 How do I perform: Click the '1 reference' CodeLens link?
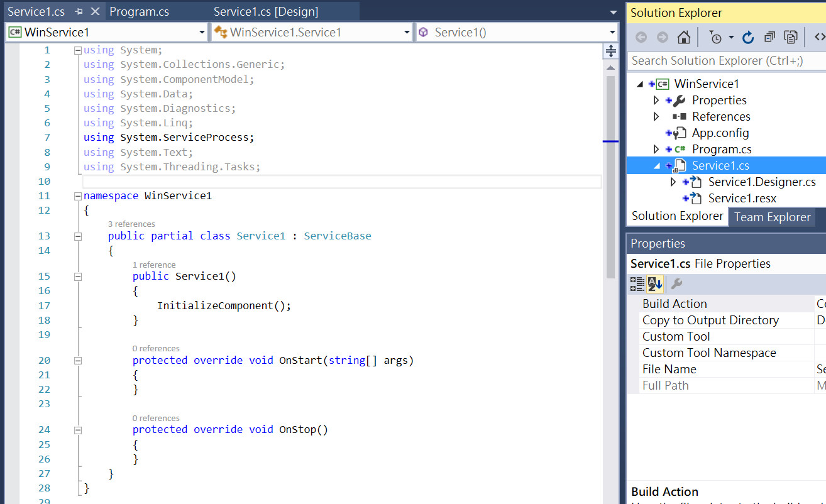coord(154,265)
